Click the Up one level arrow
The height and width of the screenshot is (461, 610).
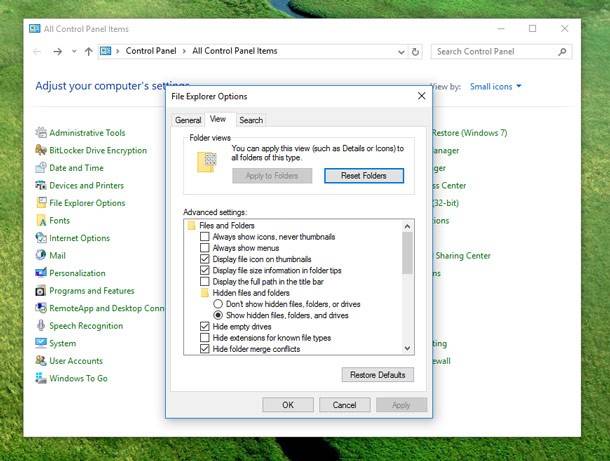tap(89, 51)
